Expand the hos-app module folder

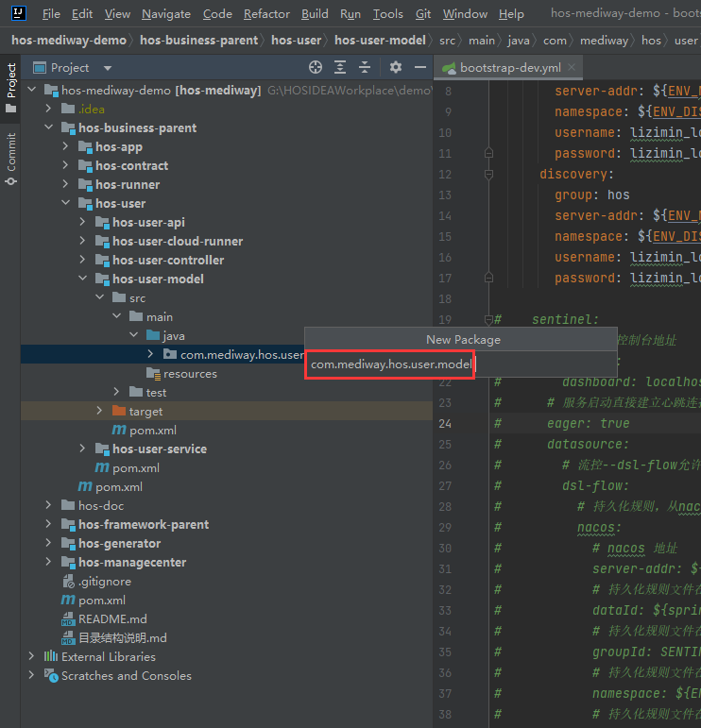[65, 146]
